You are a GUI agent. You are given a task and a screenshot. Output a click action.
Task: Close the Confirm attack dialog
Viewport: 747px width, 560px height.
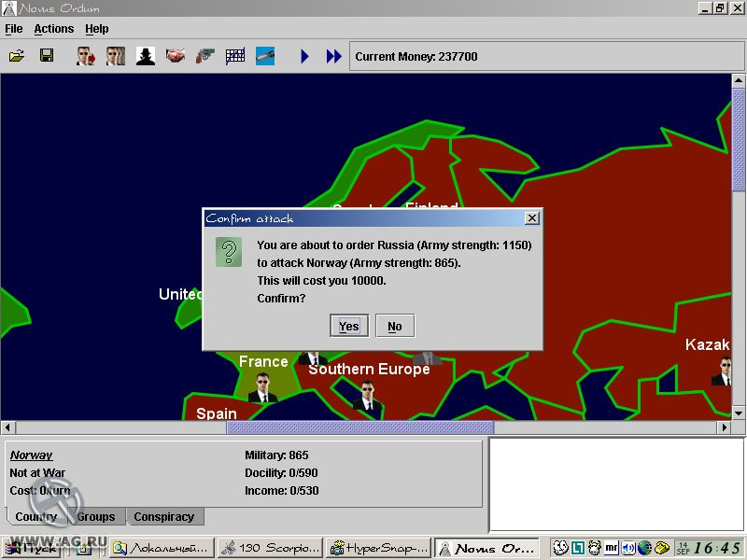click(531, 218)
